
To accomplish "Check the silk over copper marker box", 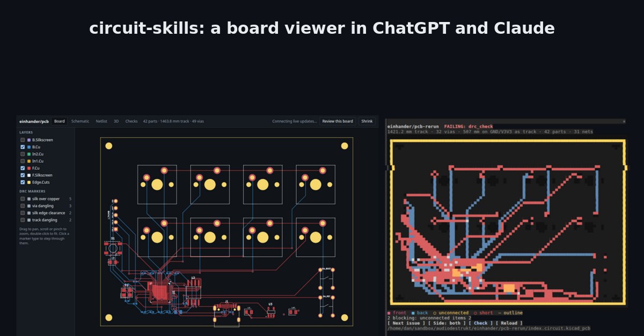I will pyautogui.click(x=23, y=199).
